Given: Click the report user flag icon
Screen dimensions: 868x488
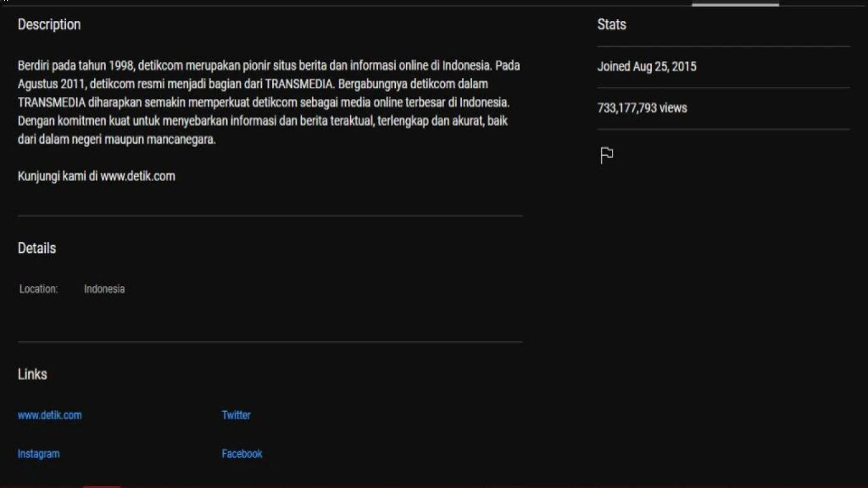Looking at the screenshot, I should pos(607,155).
